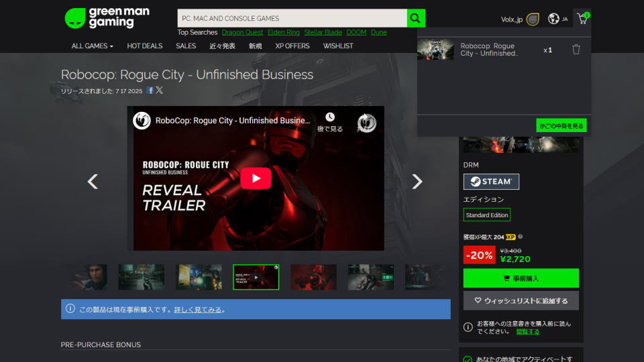Click ウィッシュリストに追加する wishlist button
644x362 pixels.
coord(521,300)
